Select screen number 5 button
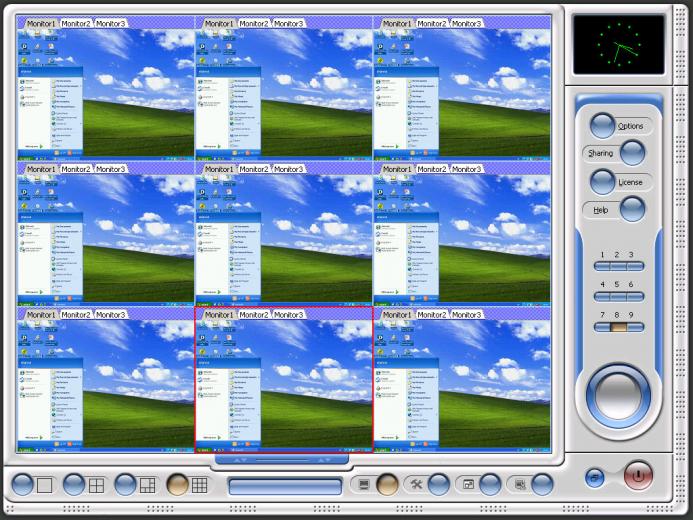 tap(618, 296)
